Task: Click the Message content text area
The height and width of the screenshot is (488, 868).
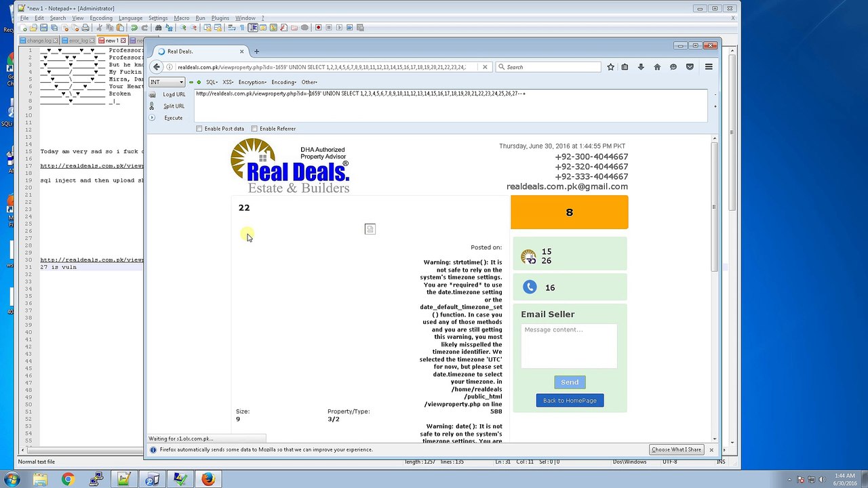Action: [x=569, y=346]
